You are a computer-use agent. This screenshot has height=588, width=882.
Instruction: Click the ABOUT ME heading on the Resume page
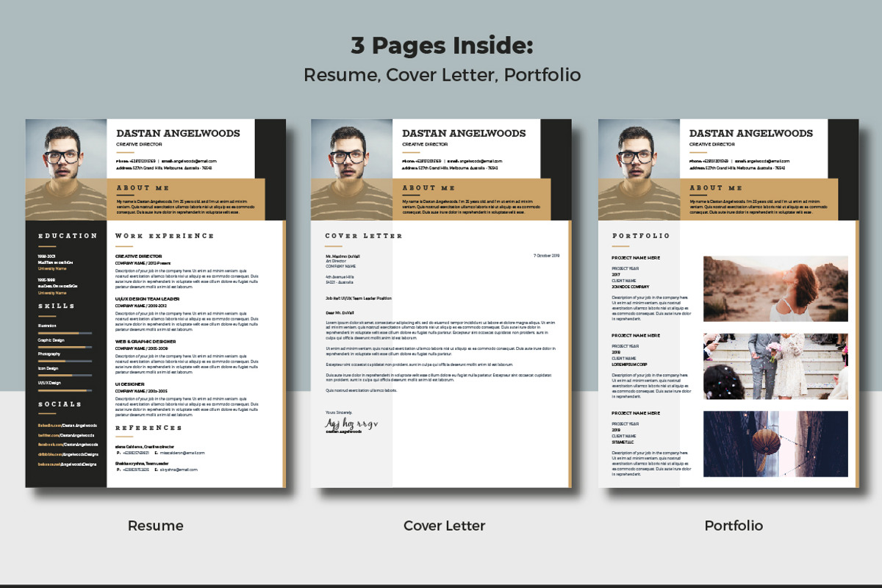point(143,188)
